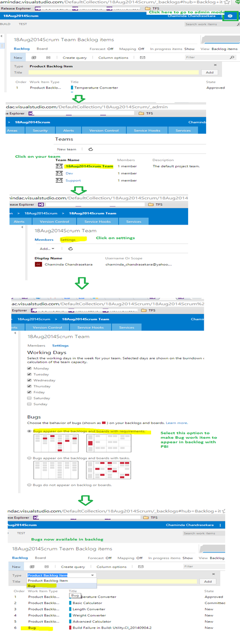Click the team icon beside 18Aug2014Scrum Team
Screen dimensions: 240x644
59,166
